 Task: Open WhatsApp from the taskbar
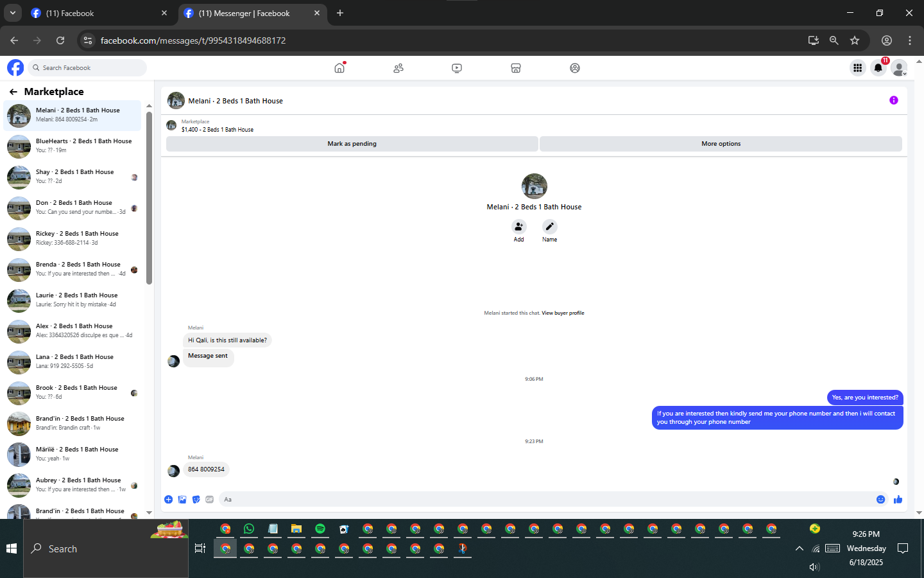tap(249, 529)
